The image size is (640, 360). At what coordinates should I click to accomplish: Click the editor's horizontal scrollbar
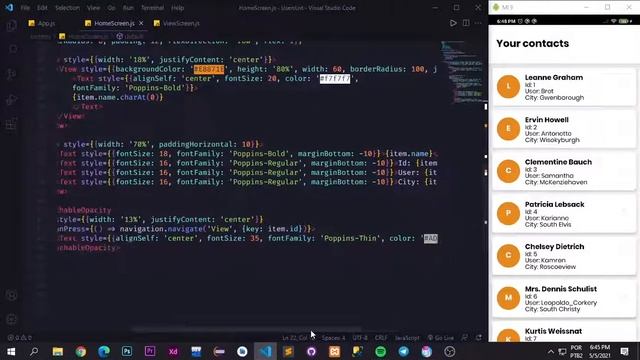pos(246,329)
